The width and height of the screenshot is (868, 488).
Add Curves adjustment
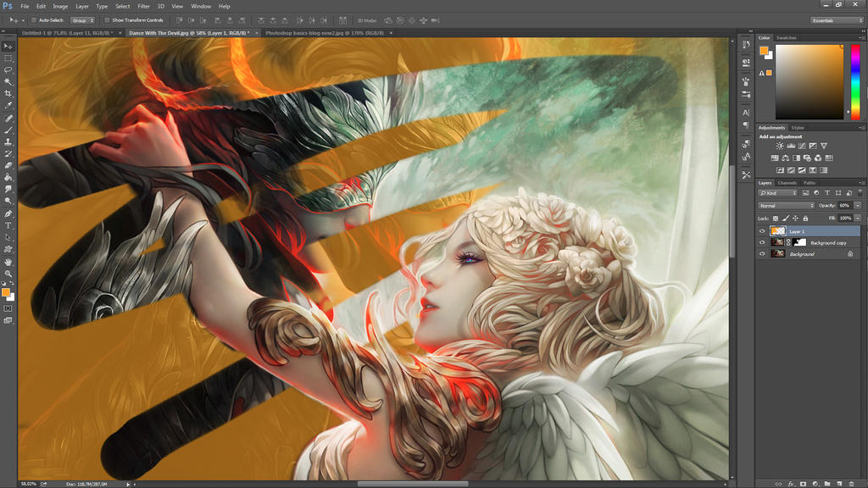(802, 146)
